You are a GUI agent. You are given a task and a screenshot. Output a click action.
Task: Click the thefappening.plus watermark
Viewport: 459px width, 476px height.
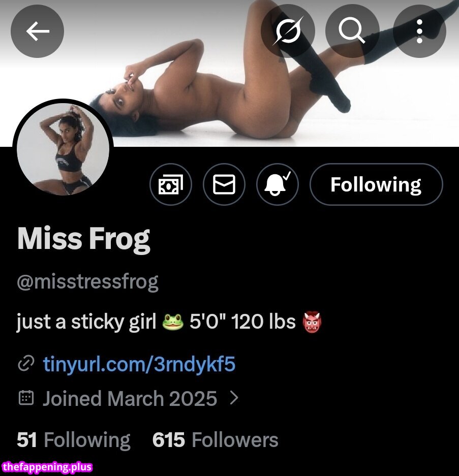click(47, 466)
